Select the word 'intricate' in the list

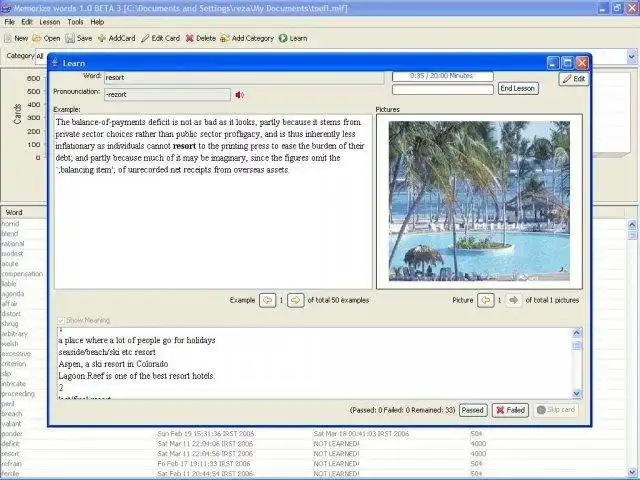tap(13, 384)
